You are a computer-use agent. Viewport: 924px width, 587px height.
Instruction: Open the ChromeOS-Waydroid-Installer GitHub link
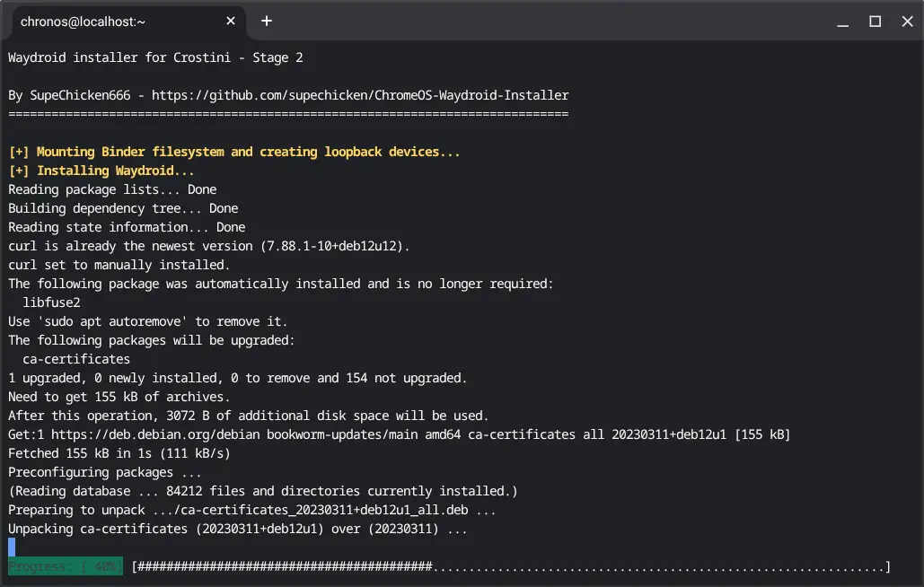pyautogui.click(x=360, y=95)
